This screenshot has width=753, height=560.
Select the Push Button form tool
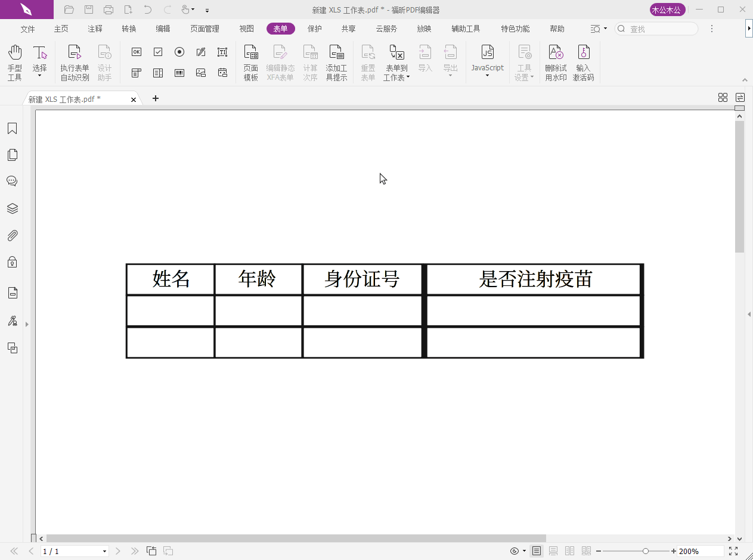pyautogui.click(x=137, y=52)
